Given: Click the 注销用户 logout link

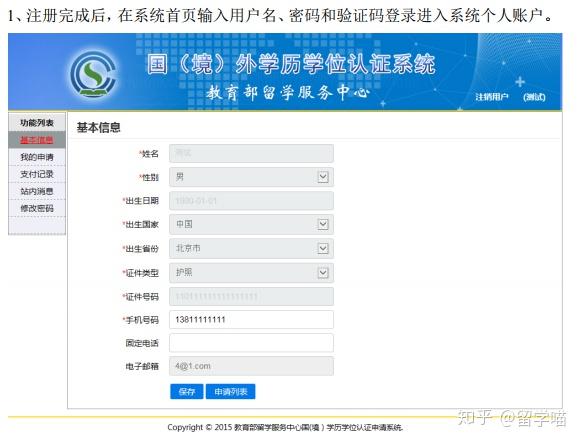Looking at the screenshot, I should coord(492,97).
